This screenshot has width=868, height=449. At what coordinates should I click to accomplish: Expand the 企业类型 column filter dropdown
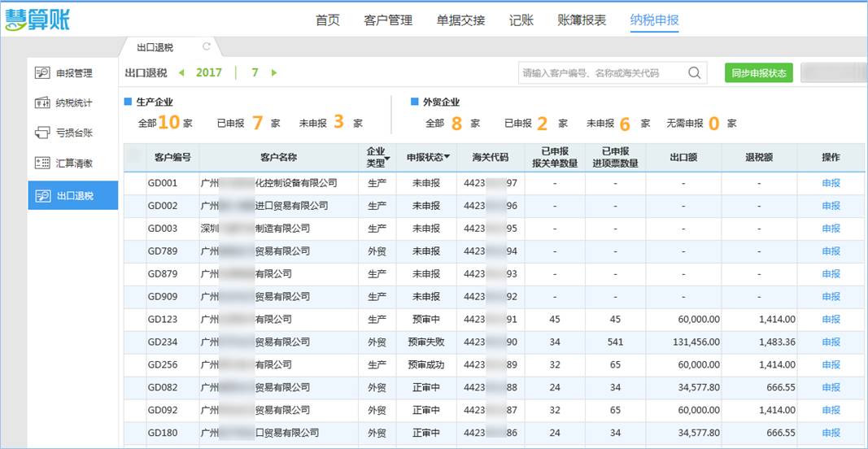[x=387, y=158]
